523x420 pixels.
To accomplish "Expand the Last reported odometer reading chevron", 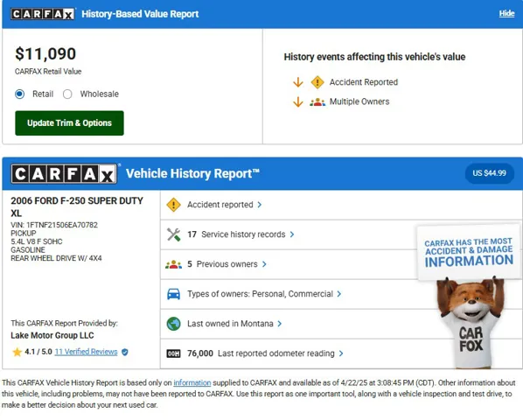I will pyautogui.click(x=341, y=353).
